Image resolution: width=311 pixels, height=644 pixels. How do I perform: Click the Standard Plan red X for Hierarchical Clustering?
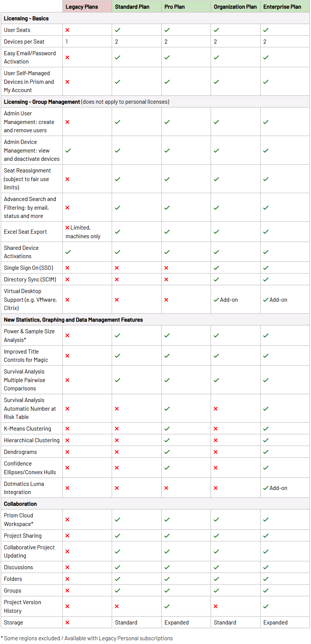pos(117,440)
